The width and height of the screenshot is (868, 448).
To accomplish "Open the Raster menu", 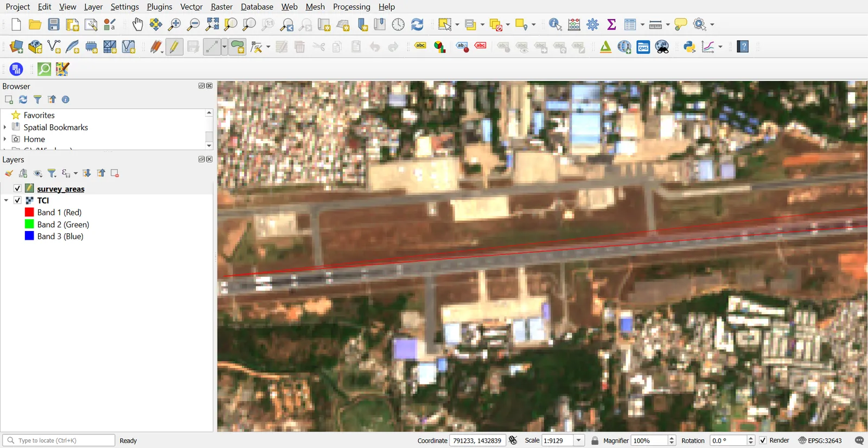I will tap(221, 7).
